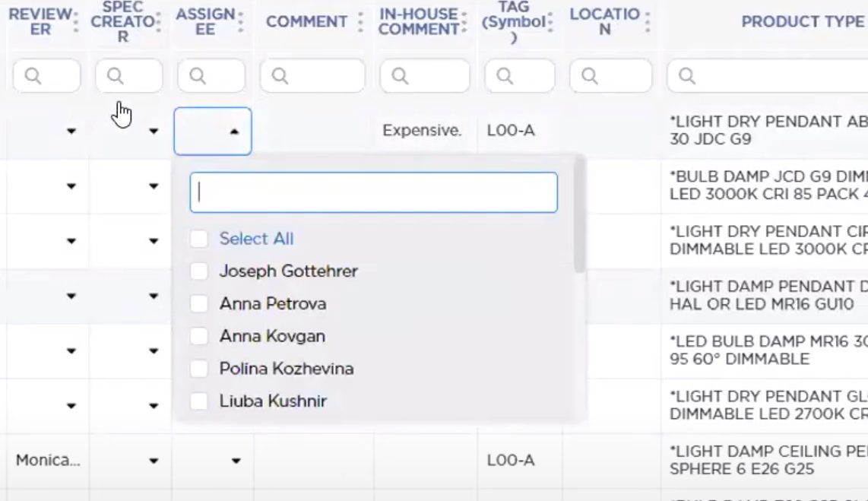The height and width of the screenshot is (501, 868).
Task: Click the search icon in COMMENT filter
Action: [279, 76]
